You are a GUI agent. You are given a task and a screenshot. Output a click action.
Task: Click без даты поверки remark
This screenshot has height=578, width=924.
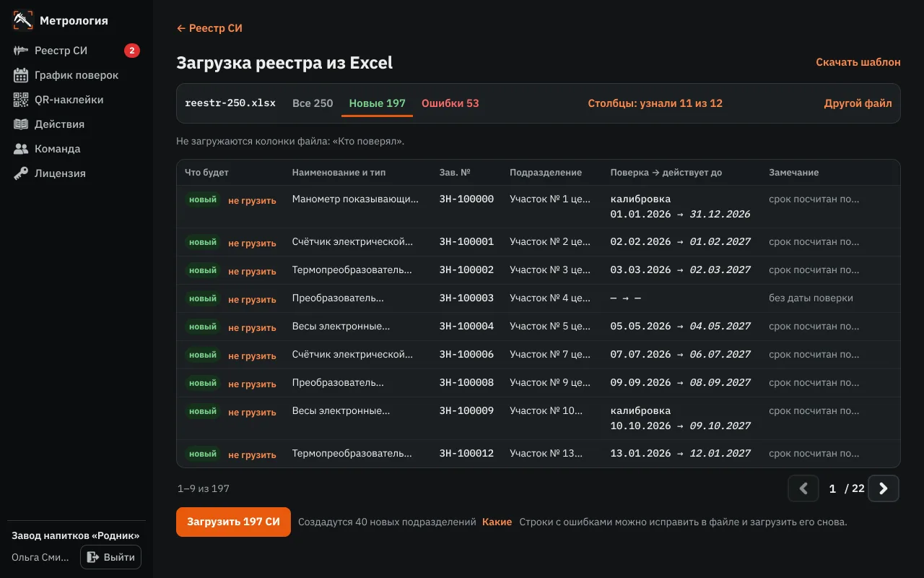click(811, 298)
